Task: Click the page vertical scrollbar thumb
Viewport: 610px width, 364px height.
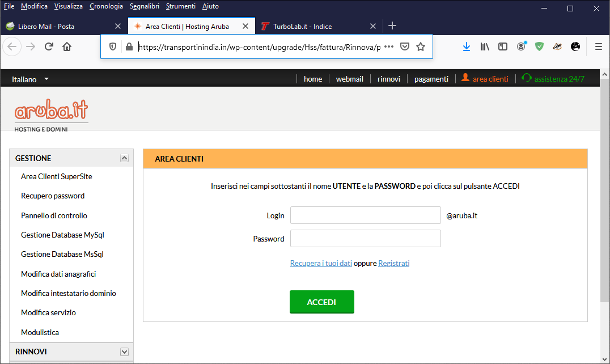Action: pos(604,190)
